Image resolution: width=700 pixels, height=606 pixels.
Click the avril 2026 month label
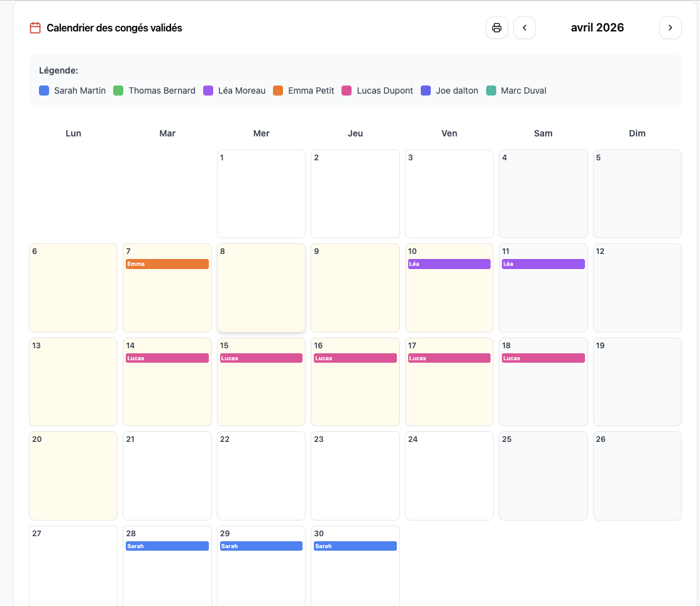coord(597,28)
